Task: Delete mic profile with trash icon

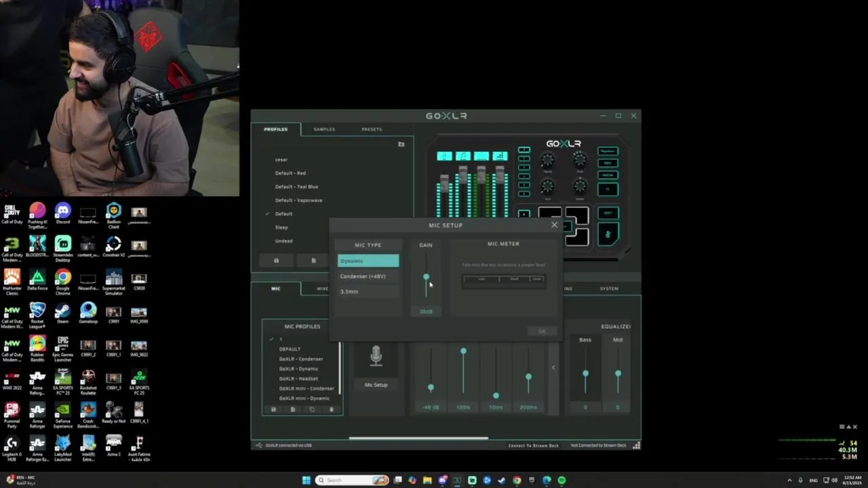Action: pyautogui.click(x=332, y=409)
